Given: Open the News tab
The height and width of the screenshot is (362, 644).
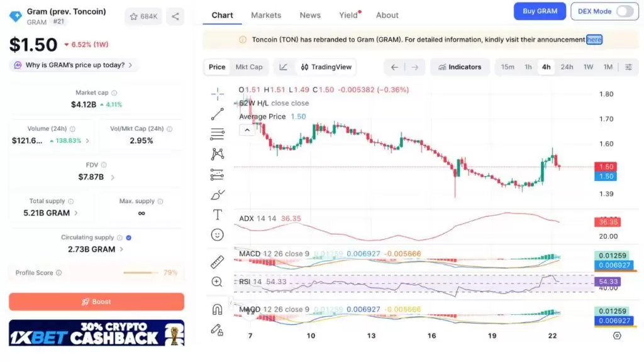Looking at the screenshot, I should (310, 15).
